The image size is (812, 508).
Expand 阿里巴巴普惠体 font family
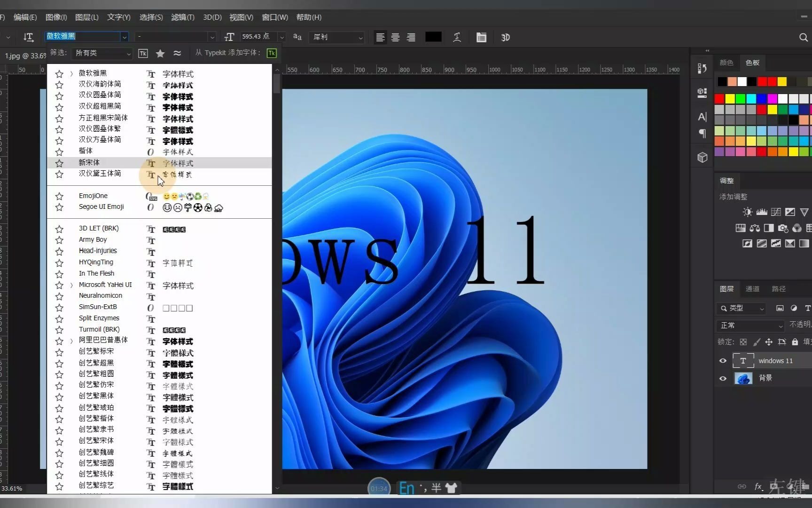71,341
